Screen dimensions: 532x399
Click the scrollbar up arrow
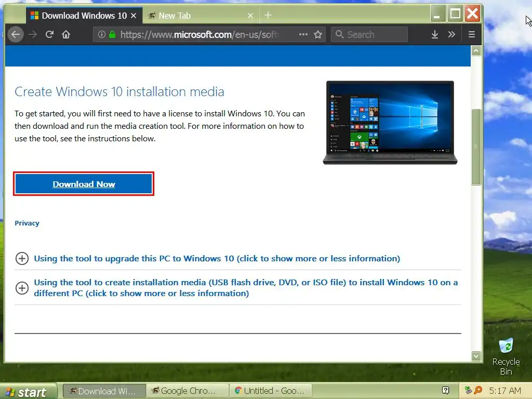(476, 51)
